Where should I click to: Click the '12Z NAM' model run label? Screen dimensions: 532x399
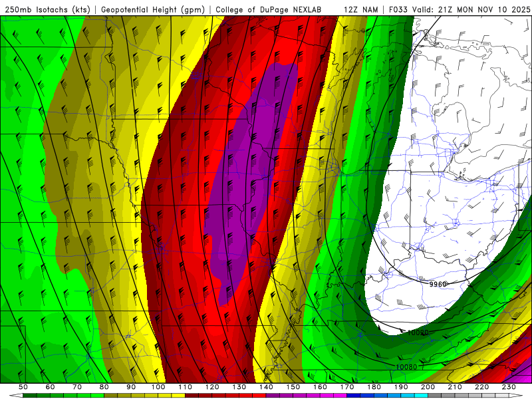pos(361,10)
